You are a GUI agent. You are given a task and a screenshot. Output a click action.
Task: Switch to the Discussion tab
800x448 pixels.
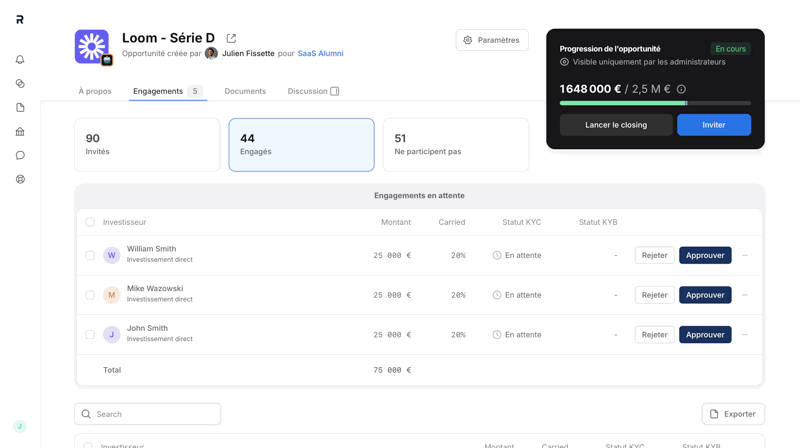[313, 91]
